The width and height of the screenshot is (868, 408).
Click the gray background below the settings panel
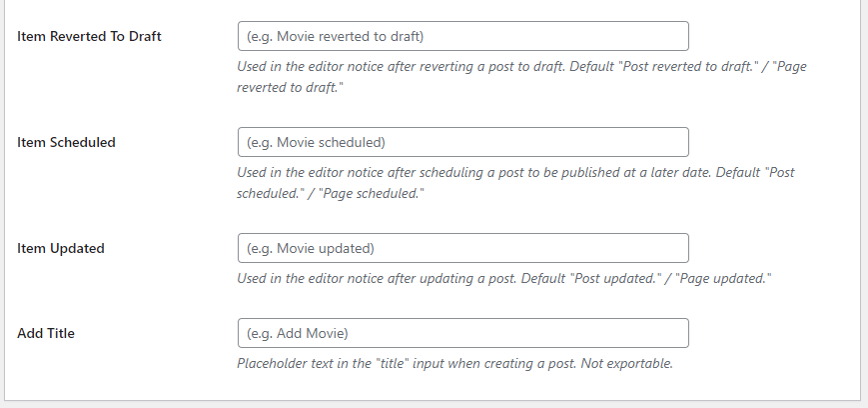click(x=434, y=404)
